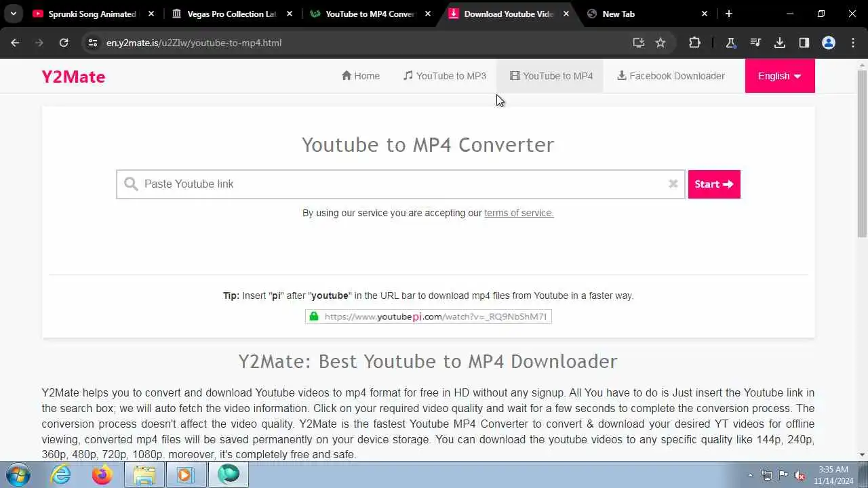The width and height of the screenshot is (868, 488).
Task: Open Action Center flag icon
Action: [x=783, y=475]
